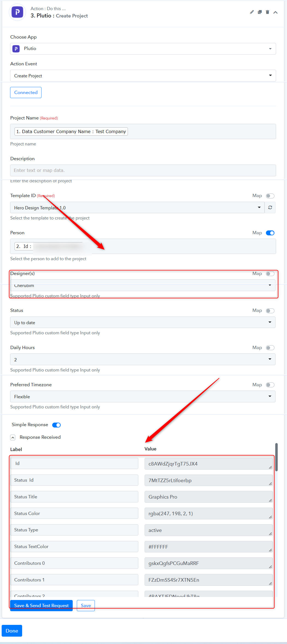Click the refresh icon beside Template ID

click(x=270, y=207)
